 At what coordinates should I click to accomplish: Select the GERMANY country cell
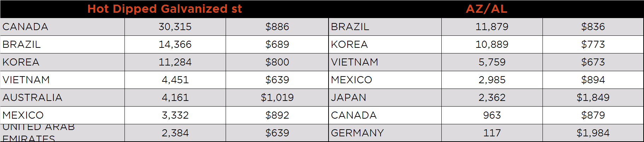pyautogui.click(x=385, y=133)
